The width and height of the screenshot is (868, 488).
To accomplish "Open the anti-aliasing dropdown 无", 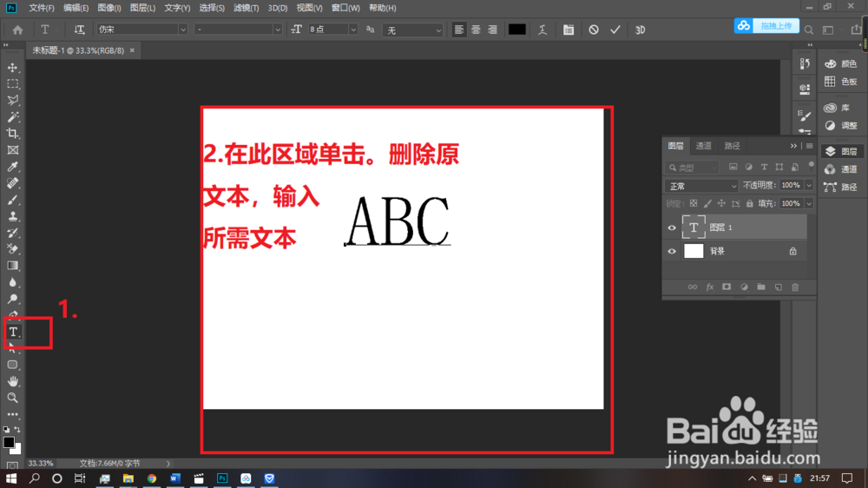I will point(412,30).
